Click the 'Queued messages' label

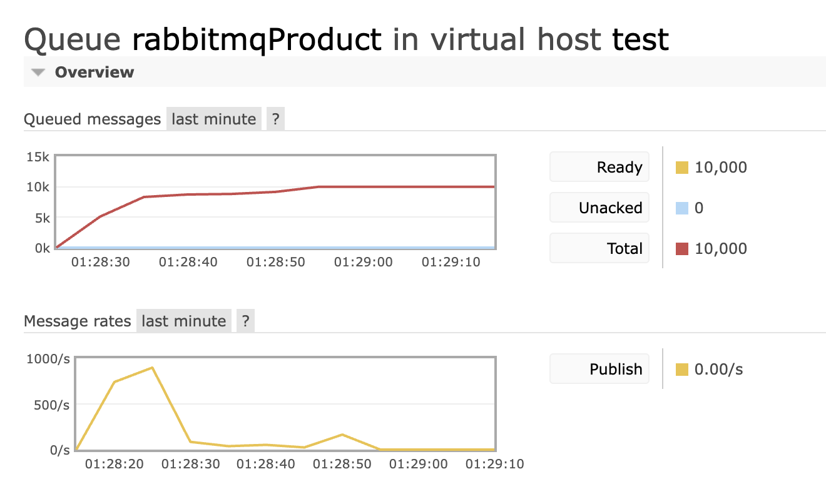93,119
